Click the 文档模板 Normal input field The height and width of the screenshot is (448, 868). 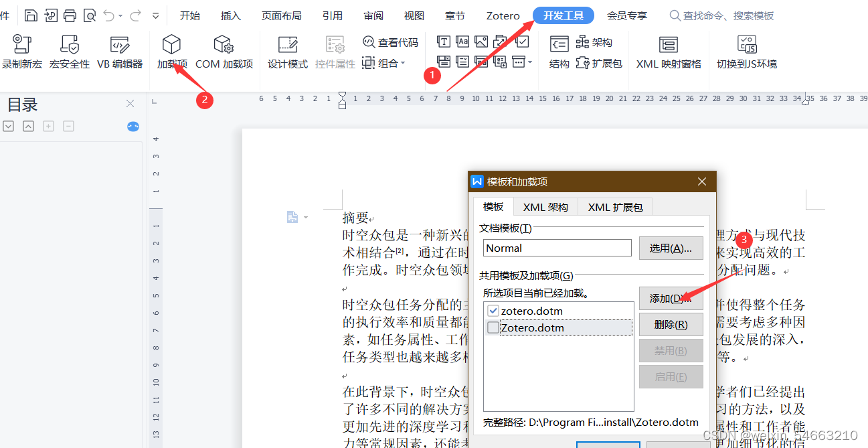point(557,248)
